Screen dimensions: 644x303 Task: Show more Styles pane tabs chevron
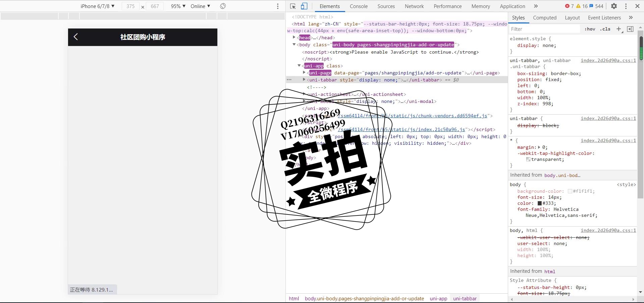(631, 17)
